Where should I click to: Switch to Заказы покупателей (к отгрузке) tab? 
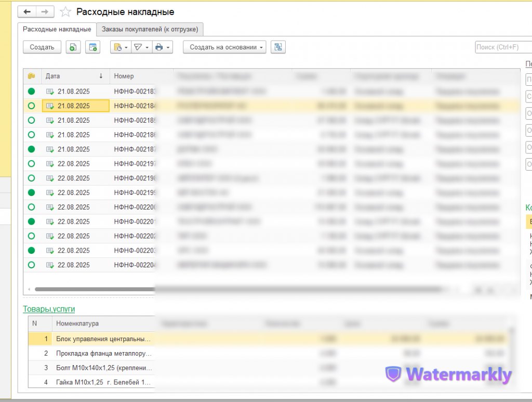point(150,29)
